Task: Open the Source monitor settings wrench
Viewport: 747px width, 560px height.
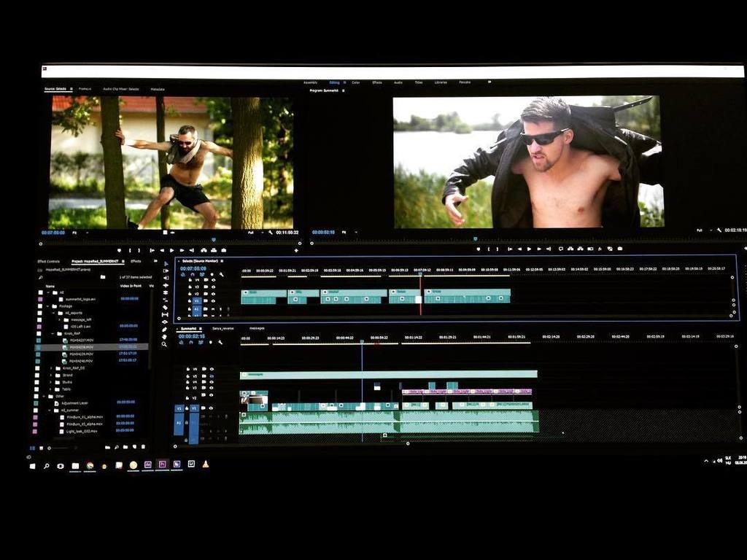Action: coord(271,233)
